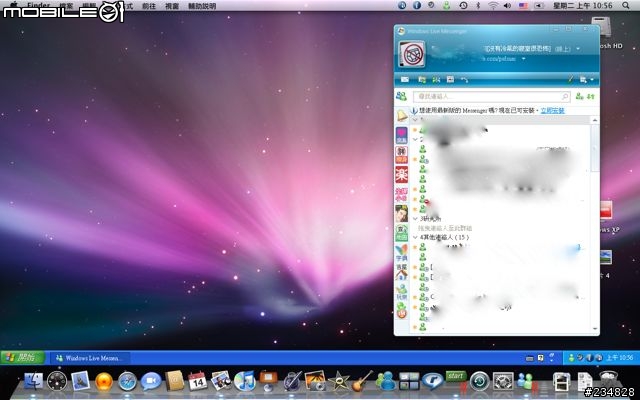Click the Wi-Fi icon in the Mac menu bar
The width and height of the screenshot is (640, 400).
(x=493, y=6)
